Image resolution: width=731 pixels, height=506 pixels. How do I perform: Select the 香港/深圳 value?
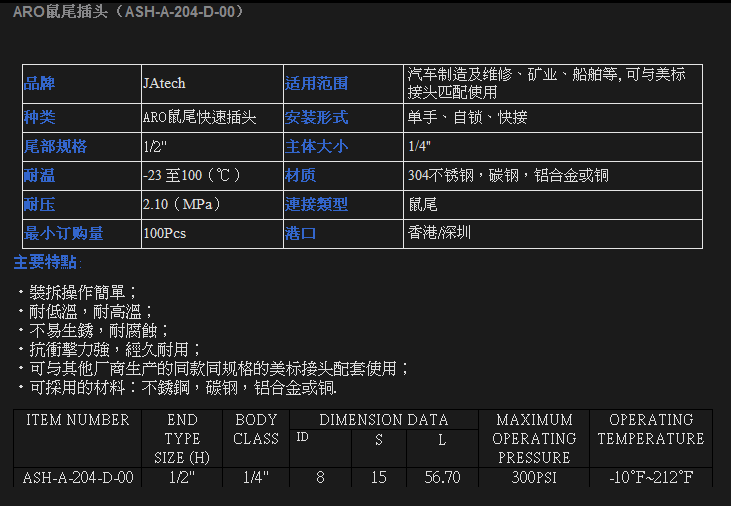point(439,232)
